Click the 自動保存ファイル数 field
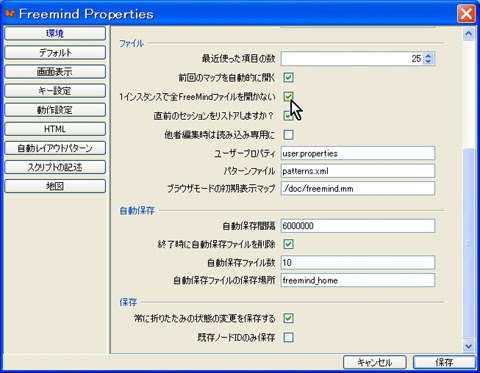This screenshot has height=373, width=480. coord(358,263)
